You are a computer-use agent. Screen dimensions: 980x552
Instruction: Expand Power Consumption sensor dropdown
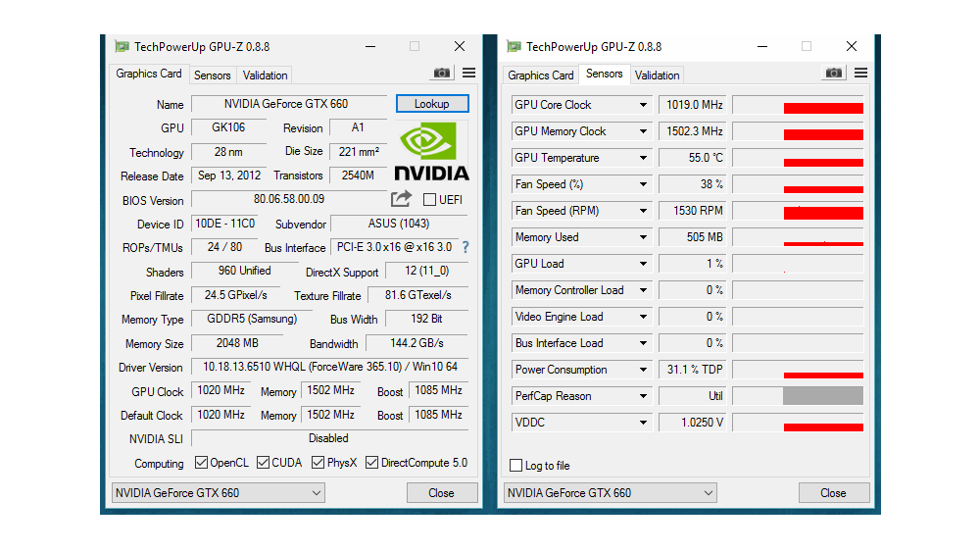pyautogui.click(x=643, y=370)
